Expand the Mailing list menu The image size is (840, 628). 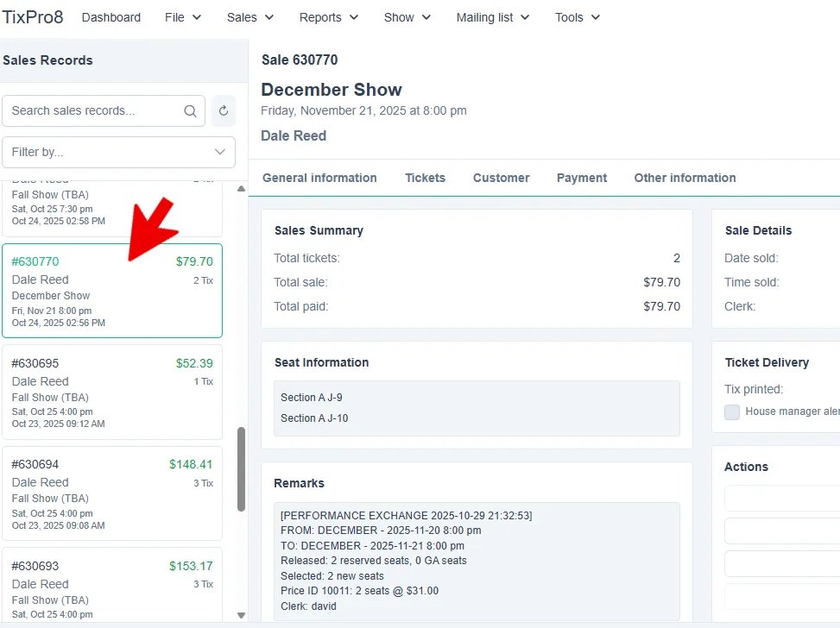point(493,17)
